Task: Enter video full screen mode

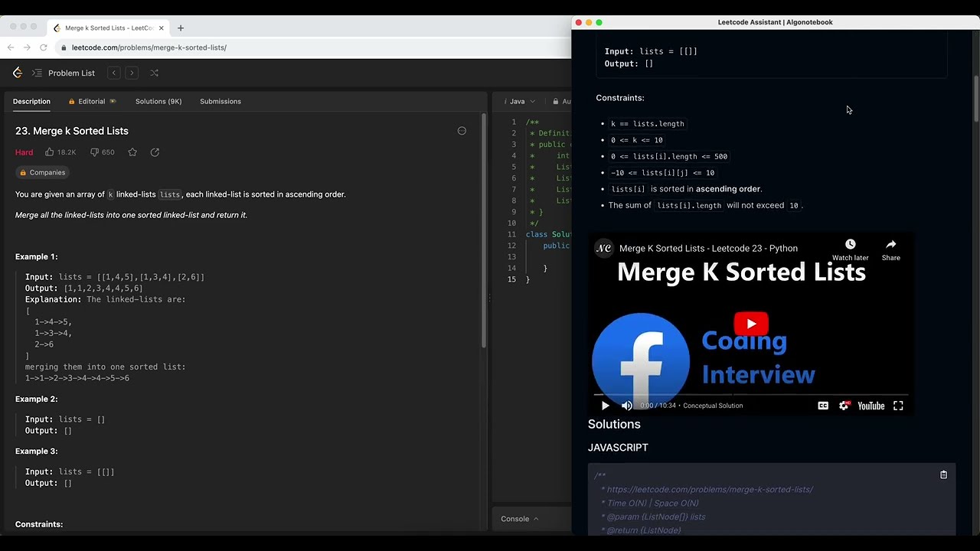Action: click(898, 406)
